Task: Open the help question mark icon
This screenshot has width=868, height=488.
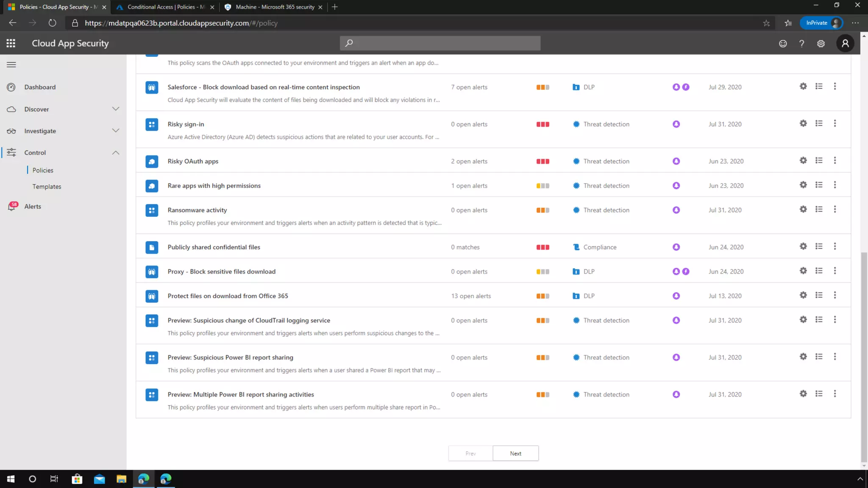Action: point(801,44)
